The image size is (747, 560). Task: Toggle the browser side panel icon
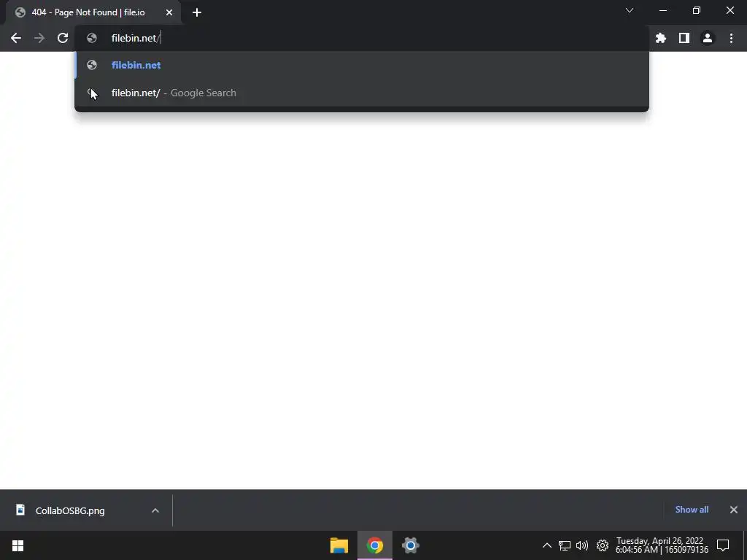(684, 38)
